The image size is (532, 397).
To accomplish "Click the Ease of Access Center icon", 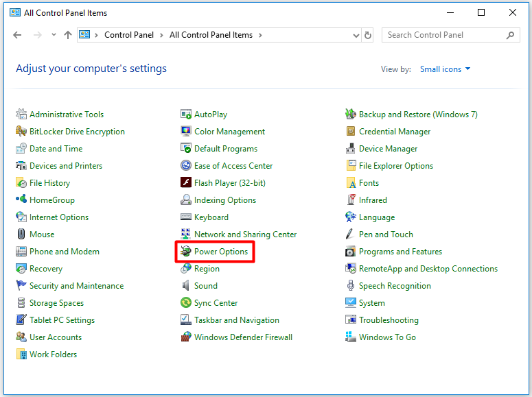I will click(x=186, y=166).
